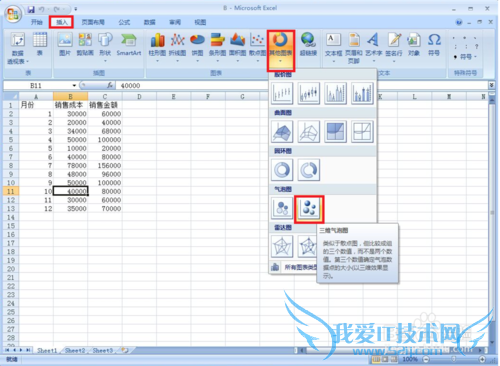This screenshot has width=500, height=366.
Task: Insert a Picture (图片) from ribbon
Action: [65, 44]
